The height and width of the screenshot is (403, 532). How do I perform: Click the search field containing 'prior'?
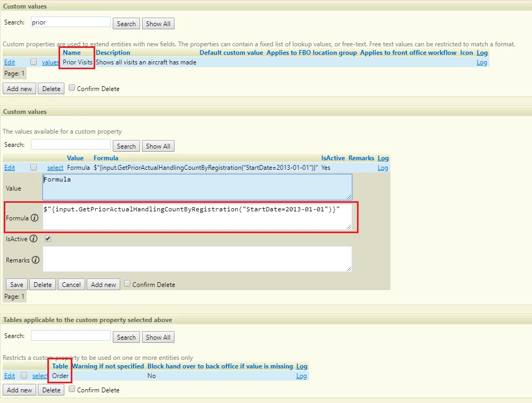click(x=71, y=22)
